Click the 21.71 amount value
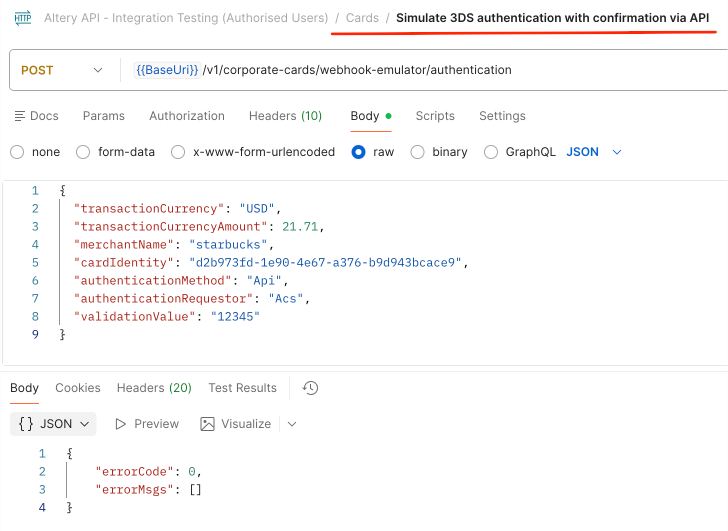The image size is (728, 531). (300, 227)
